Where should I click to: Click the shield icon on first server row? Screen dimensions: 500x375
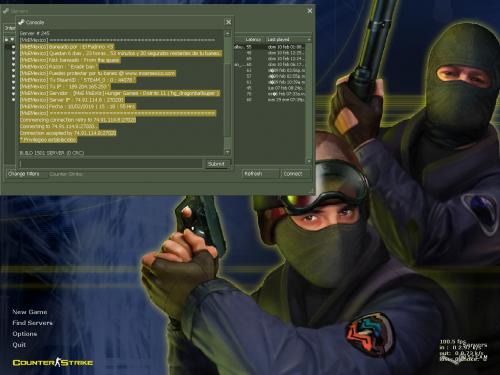[13, 47]
